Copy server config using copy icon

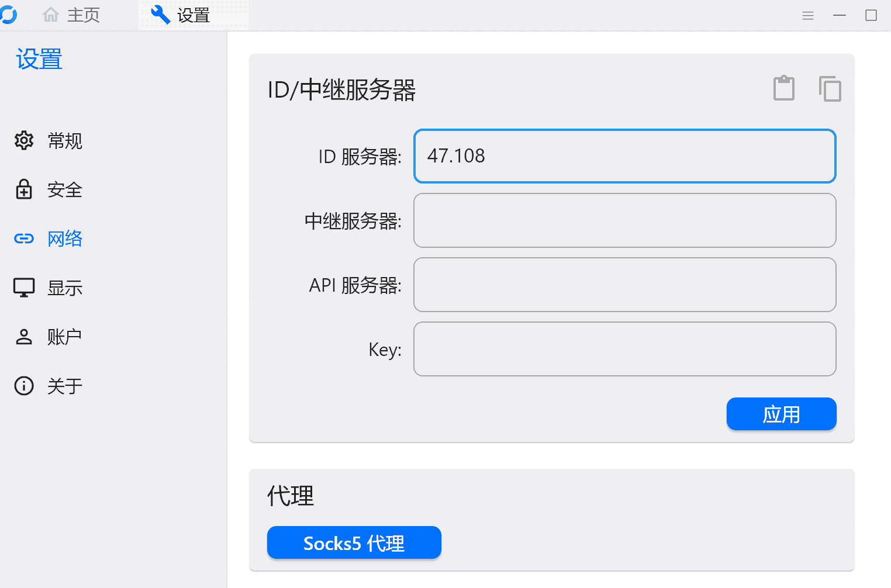pyautogui.click(x=830, y=89)
